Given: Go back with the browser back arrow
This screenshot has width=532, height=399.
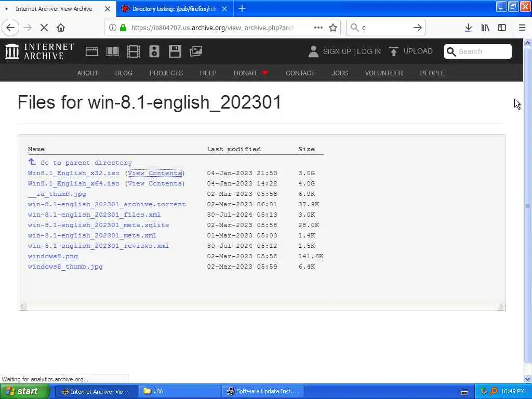Looking at the screenshot, I should tap(10, 28).
